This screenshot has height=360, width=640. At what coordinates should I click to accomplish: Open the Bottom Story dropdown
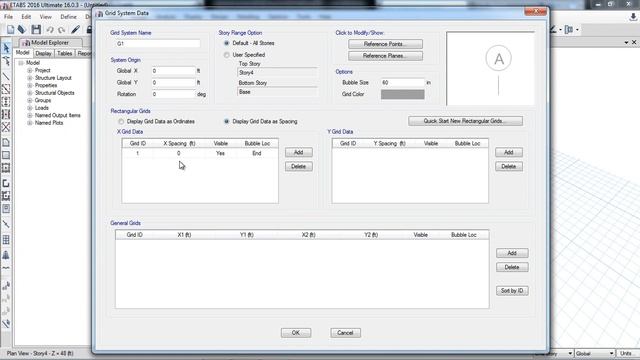(x=277, y=92)
